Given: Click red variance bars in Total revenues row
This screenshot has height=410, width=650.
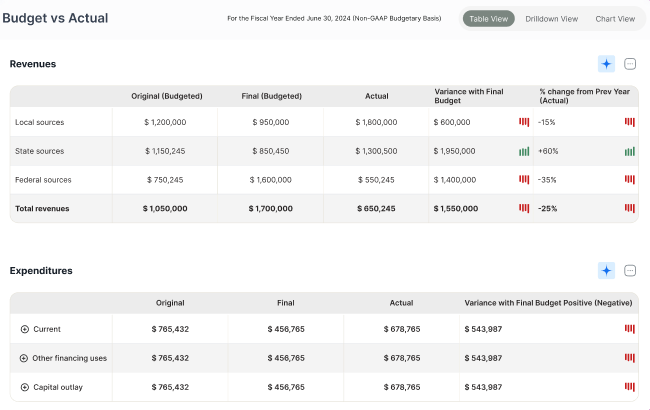Looking at the screenshot, I should (524, 208).
